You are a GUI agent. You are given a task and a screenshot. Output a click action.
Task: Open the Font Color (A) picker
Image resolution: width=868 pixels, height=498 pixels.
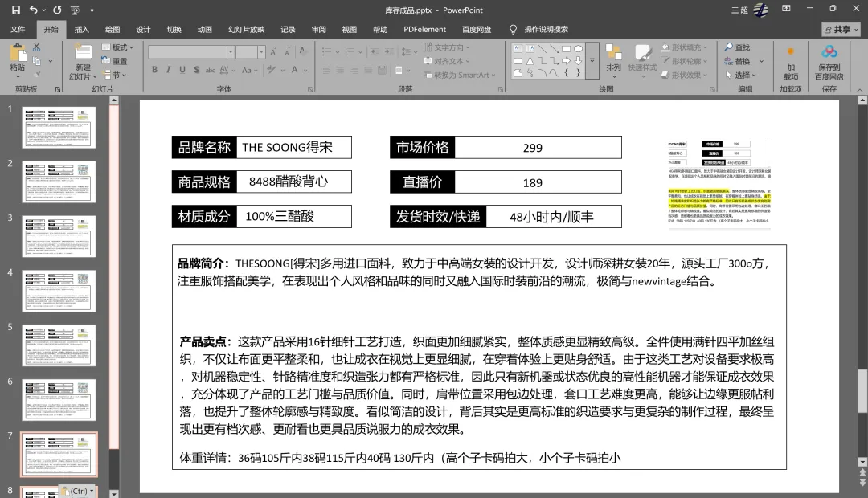click(x=298, y=70)
